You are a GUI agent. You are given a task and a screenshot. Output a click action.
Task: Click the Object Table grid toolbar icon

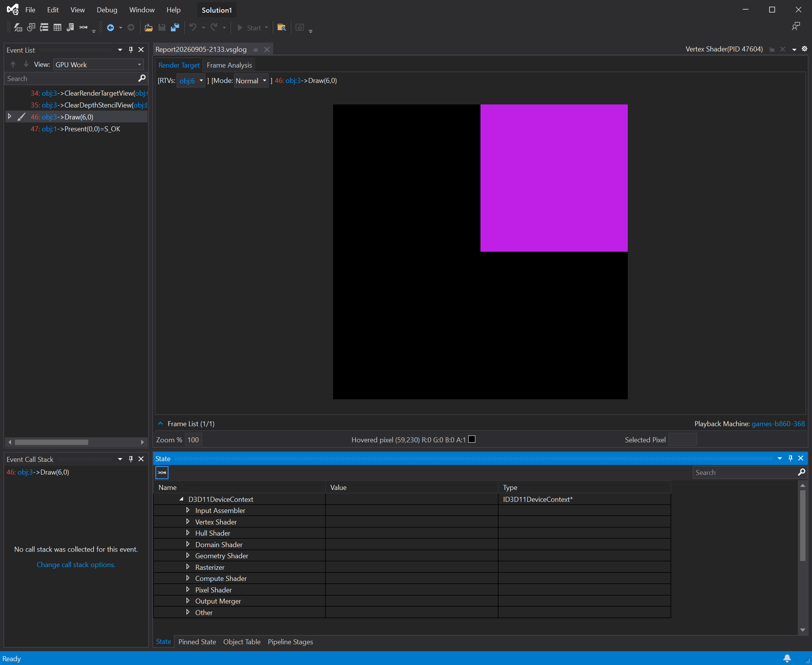pos(57,28)
